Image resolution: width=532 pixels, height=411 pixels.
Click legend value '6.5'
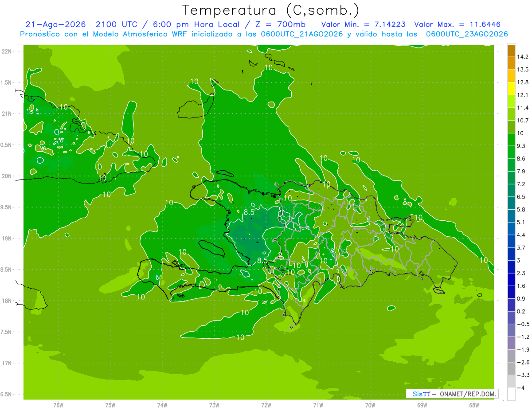pyautogui.click(x=521, y=196)
